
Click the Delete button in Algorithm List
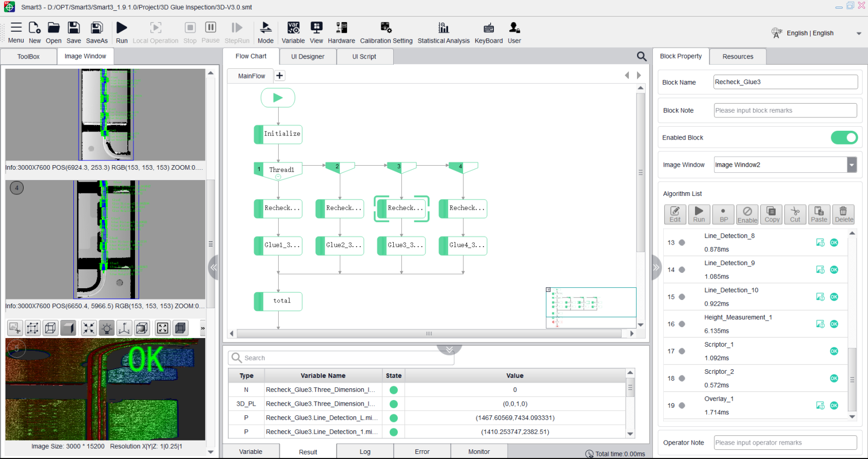tap(843, 214)
